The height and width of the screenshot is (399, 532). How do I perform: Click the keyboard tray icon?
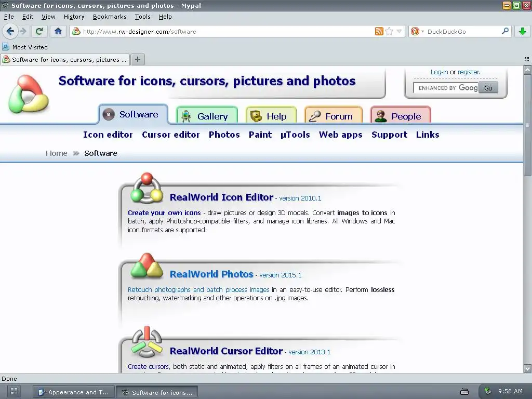[x=464, y=392]
